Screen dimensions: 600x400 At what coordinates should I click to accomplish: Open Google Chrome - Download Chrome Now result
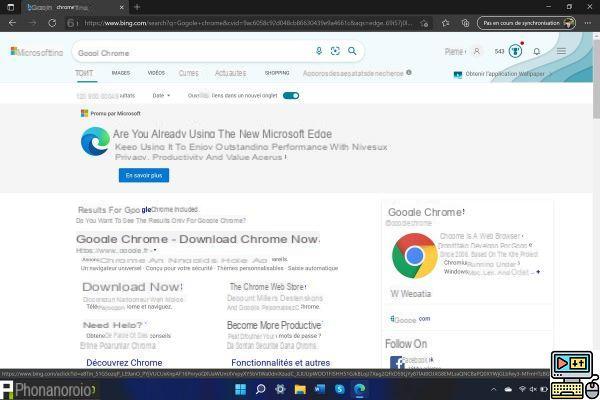click(198, 239)
